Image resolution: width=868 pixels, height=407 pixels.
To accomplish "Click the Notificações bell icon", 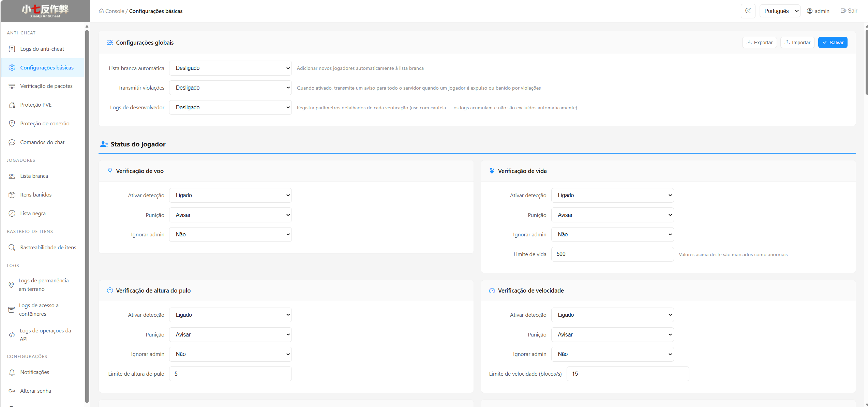I will [12, 372].
